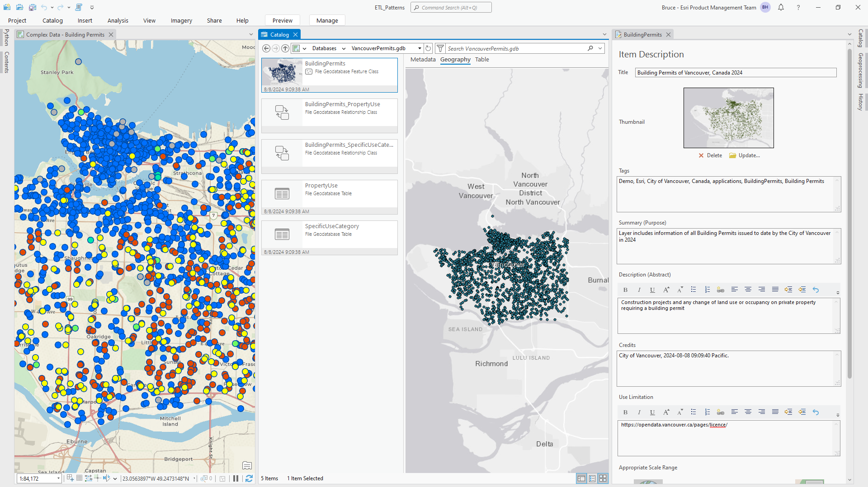
Task: Click the filter icon in Catalog search bar
Action: click(440, 48)
